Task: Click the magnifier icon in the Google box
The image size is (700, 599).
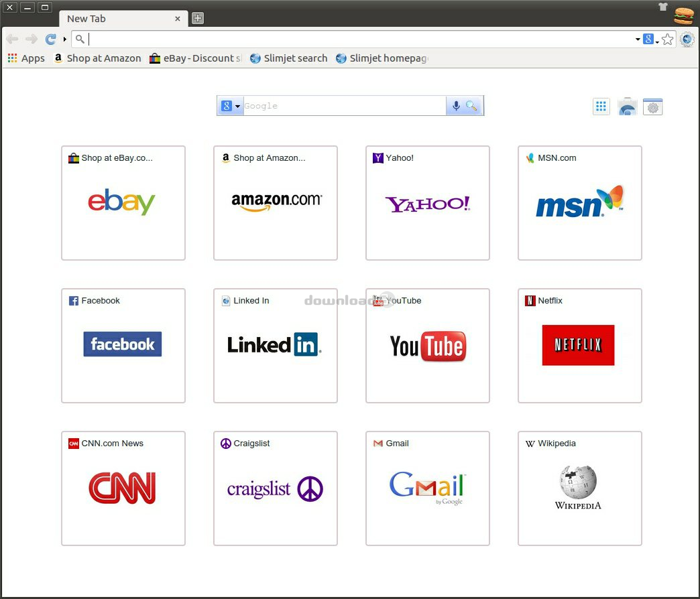Action: 471,105
